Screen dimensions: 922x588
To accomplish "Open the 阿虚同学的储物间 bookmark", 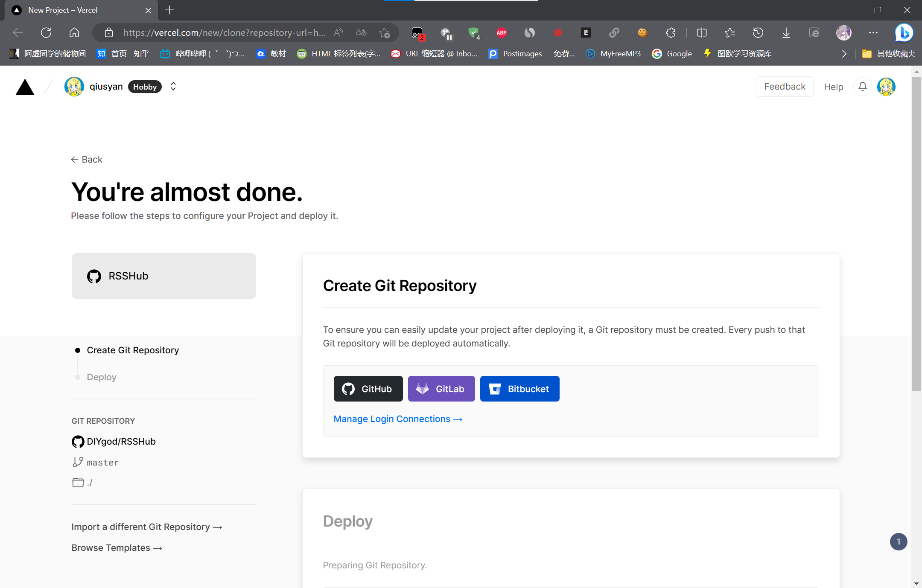I will point(47,53).
